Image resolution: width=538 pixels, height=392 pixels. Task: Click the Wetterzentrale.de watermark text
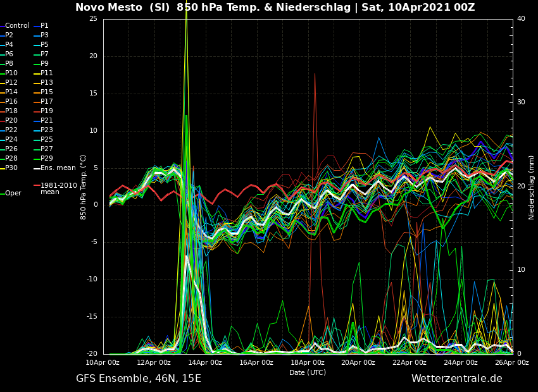456,379
